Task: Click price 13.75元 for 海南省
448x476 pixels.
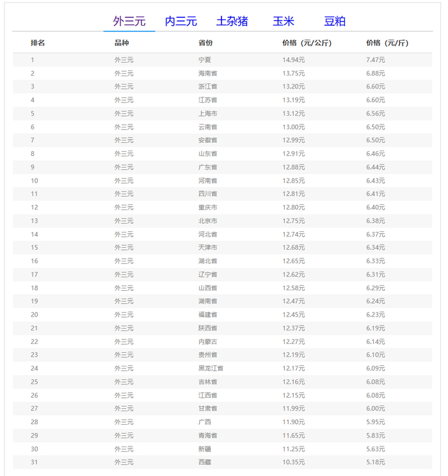Action: 294,73
